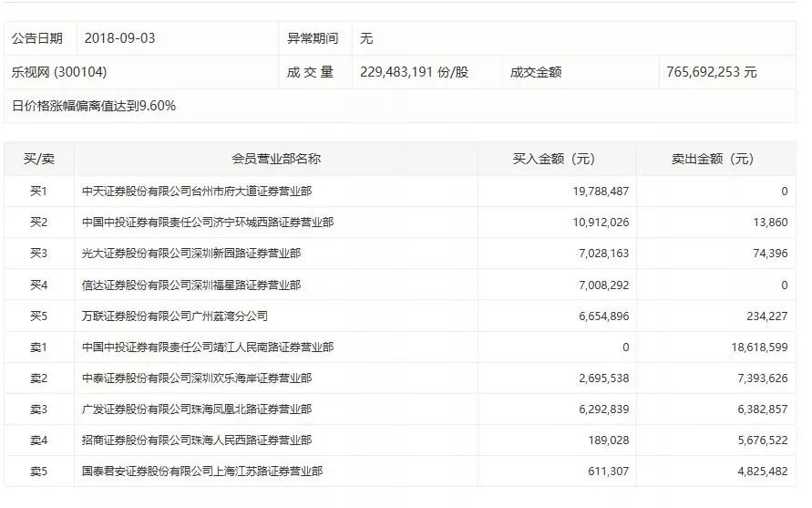Image resolution: width=812 pixels, height=508 pixels.
Task: Select the 卖5 row label
Action: coord(39,472)
